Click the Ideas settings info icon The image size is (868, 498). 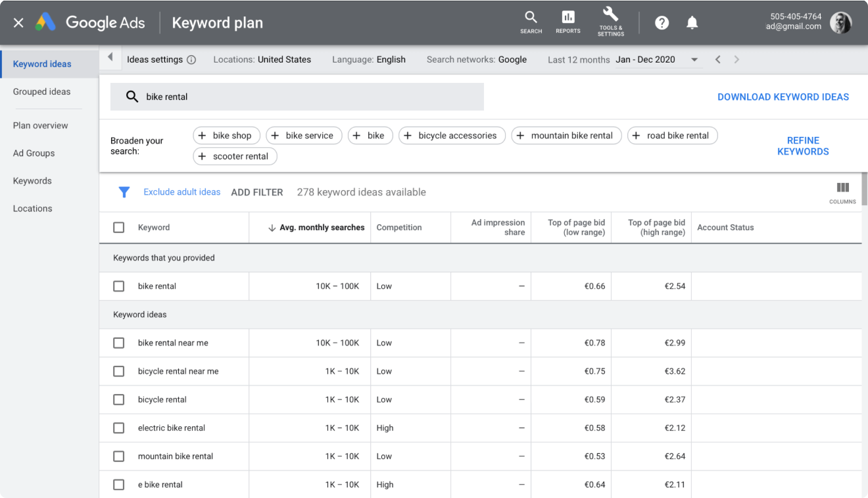[x=191, y=60]
